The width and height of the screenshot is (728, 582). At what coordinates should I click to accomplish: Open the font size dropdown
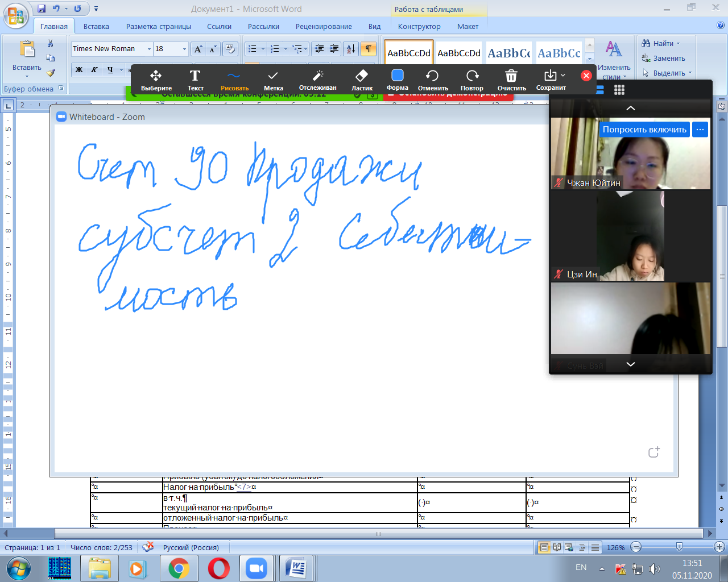[184, 49]
